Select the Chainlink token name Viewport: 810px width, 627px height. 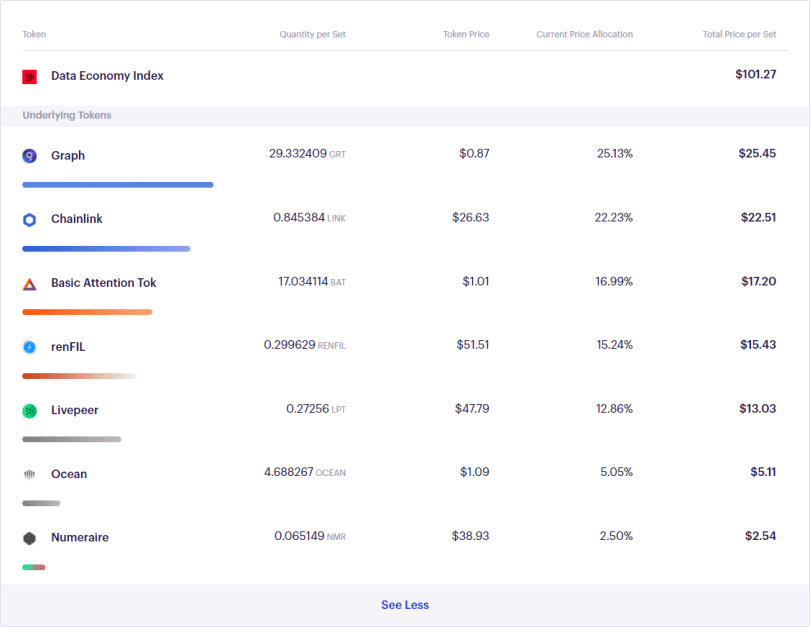click(x=76, y=219)
